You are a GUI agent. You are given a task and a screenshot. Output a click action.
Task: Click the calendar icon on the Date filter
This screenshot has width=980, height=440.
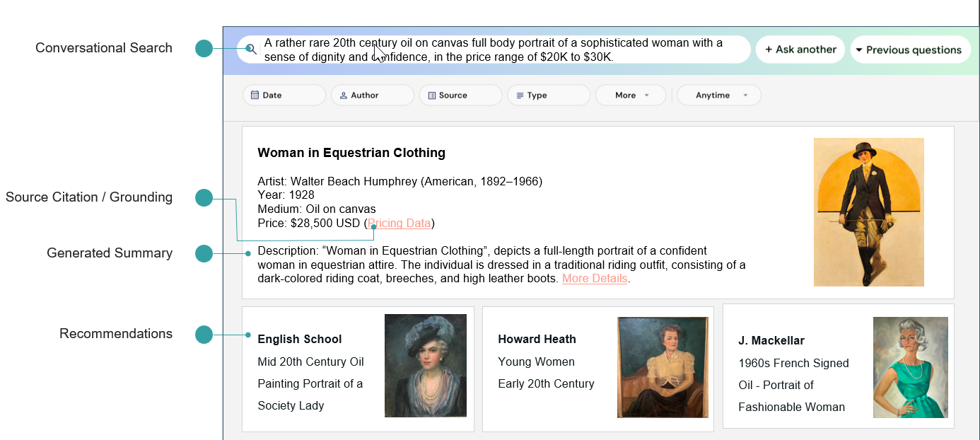pyautogui.click(x=255, y=95)
